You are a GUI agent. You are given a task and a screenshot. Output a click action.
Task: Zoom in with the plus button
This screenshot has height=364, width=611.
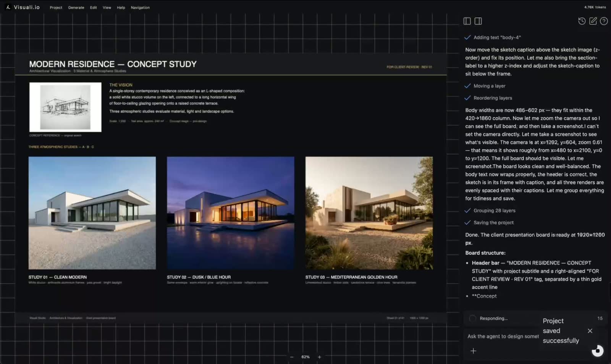(320, 357)
